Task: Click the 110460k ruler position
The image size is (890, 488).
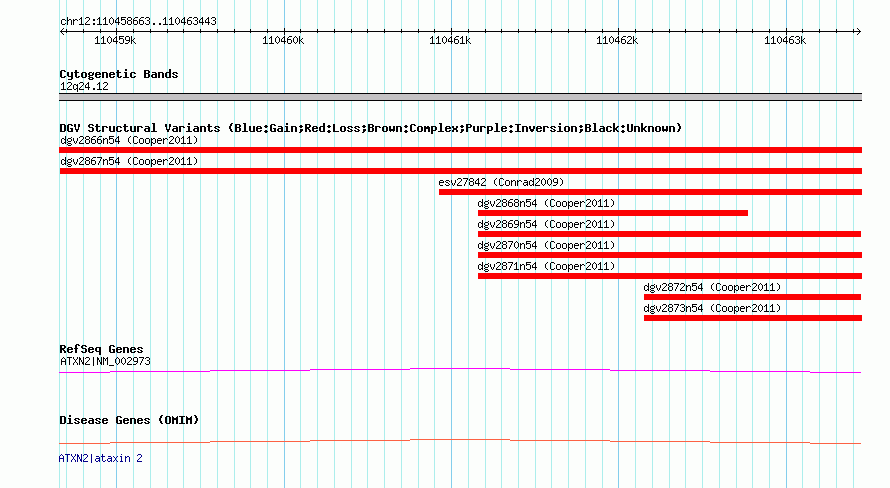Action: coord(283,40)
